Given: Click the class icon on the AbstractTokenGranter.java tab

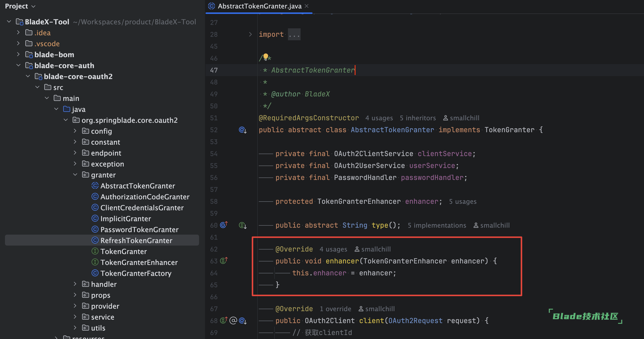Looking at the screenshot, I should (212, 6).
